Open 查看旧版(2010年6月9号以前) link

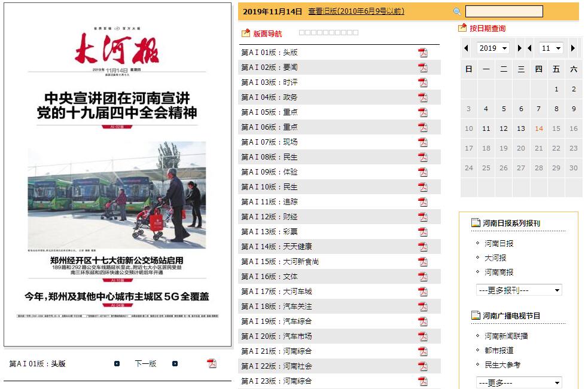(x=357, y=11)
